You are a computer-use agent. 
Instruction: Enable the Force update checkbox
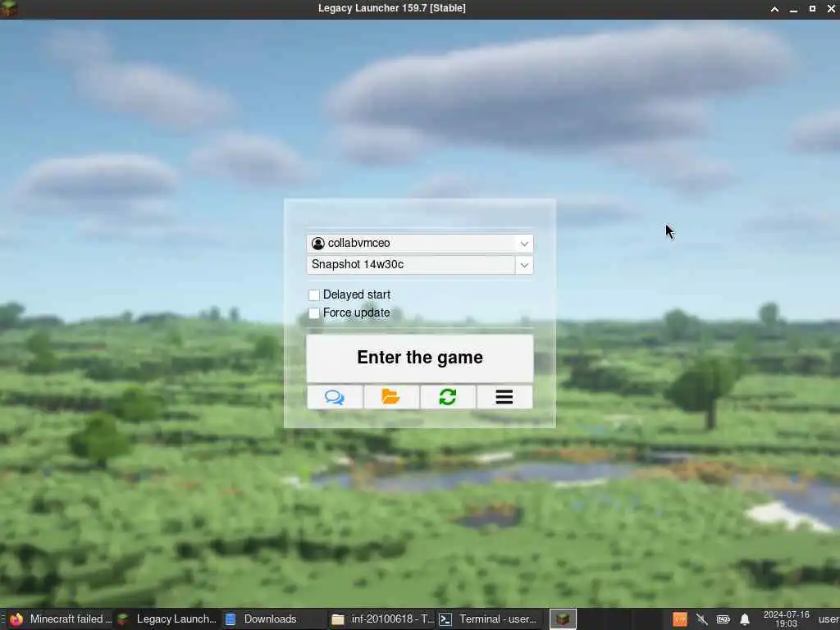coord(314,313)
